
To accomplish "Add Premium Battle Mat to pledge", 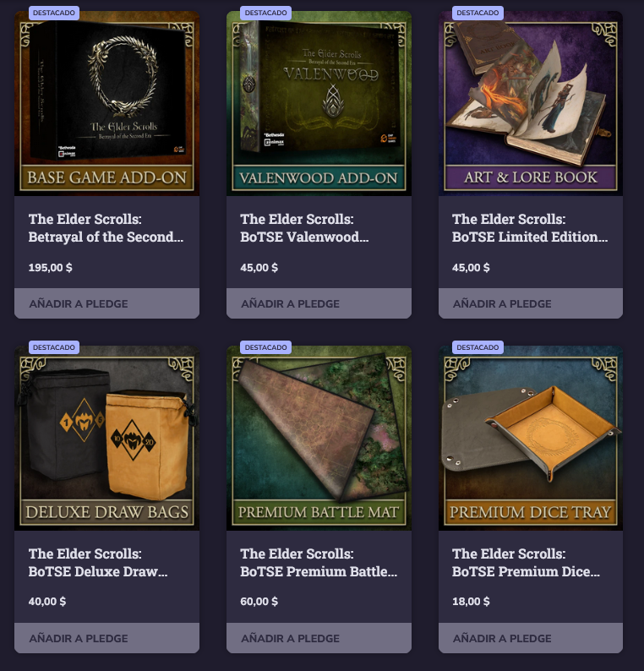I will (x=319, y=638).
